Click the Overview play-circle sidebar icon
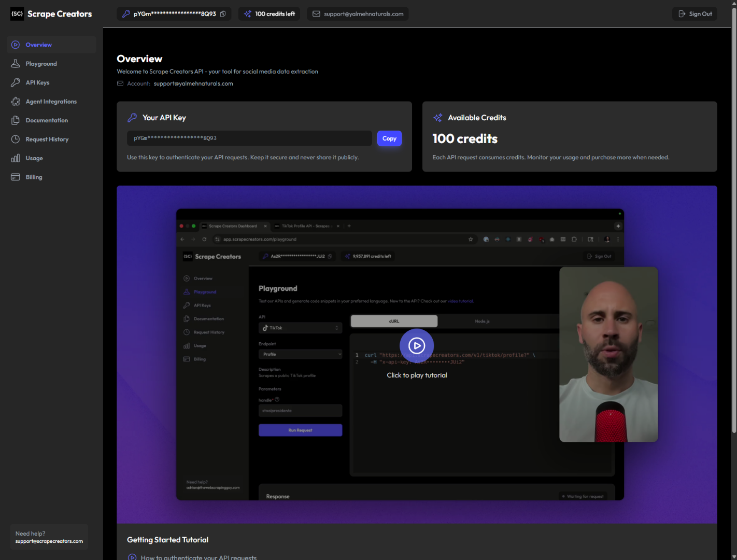The width and height of the screenshot is (737, 560). [16, 45]
